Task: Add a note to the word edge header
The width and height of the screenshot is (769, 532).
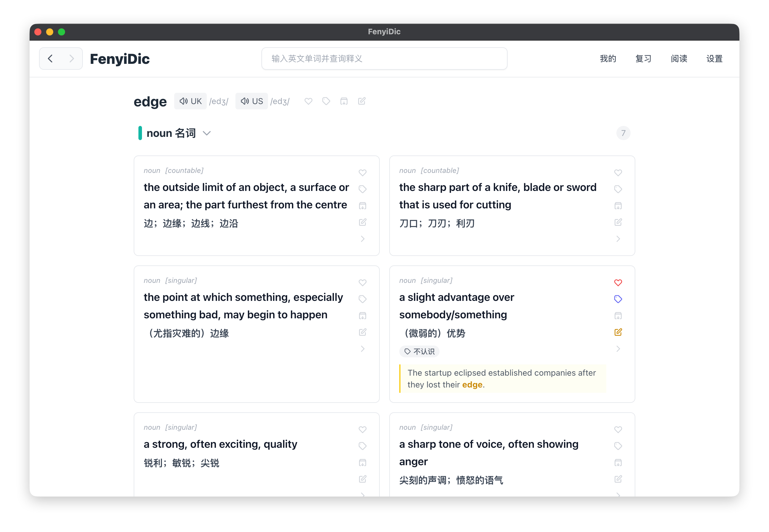Action: (x=362, y=101)
